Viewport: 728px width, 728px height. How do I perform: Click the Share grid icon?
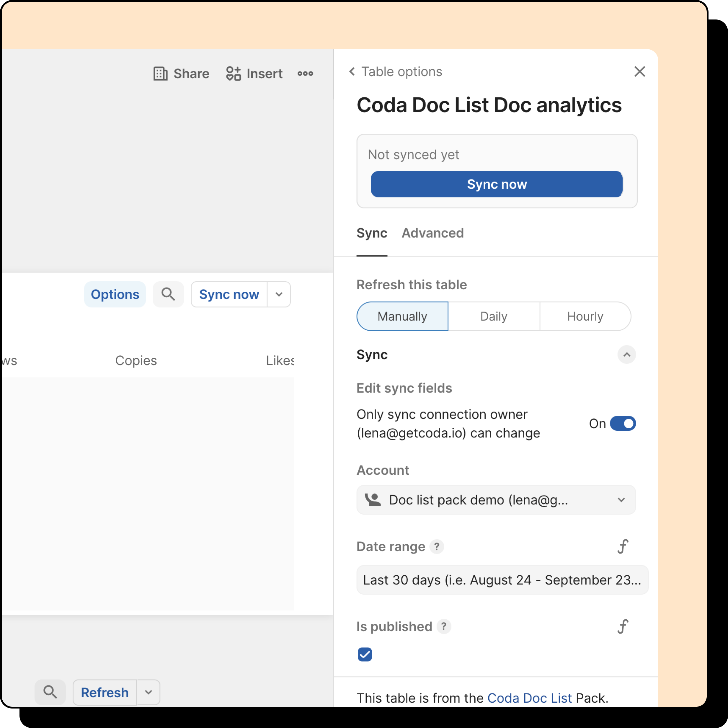[x=160, y=74]
